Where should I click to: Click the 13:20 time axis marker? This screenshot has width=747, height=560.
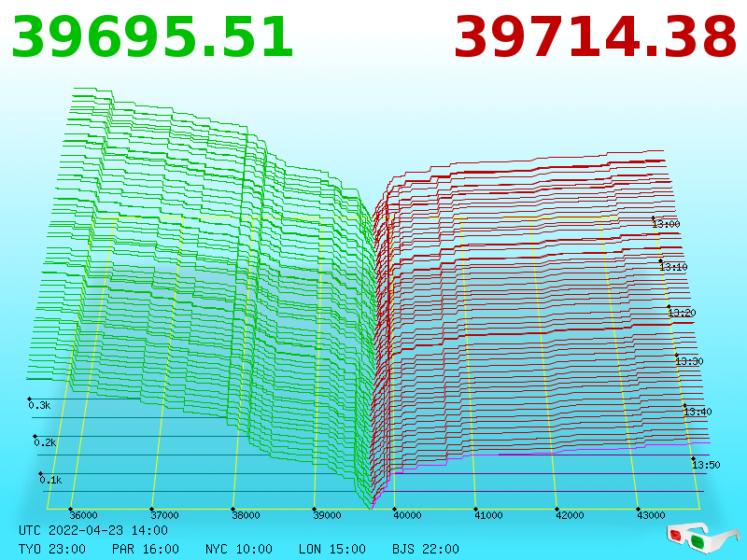click(x=682, y=313)
